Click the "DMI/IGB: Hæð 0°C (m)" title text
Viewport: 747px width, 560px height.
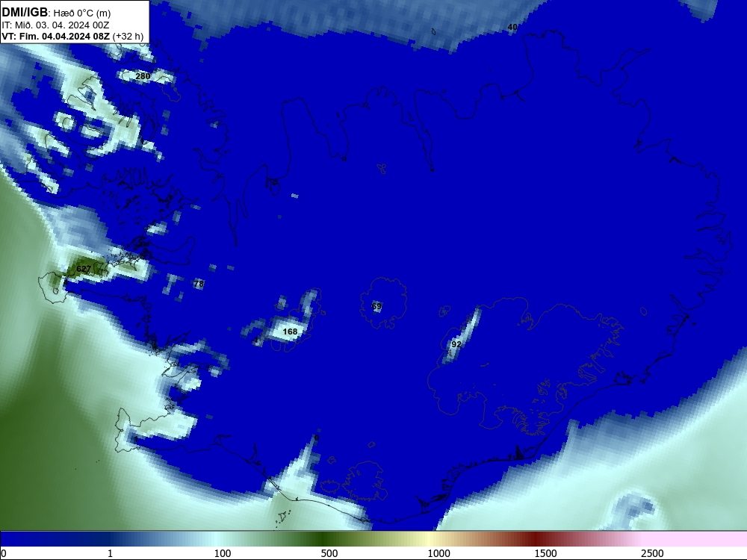[x=56, y=13]
